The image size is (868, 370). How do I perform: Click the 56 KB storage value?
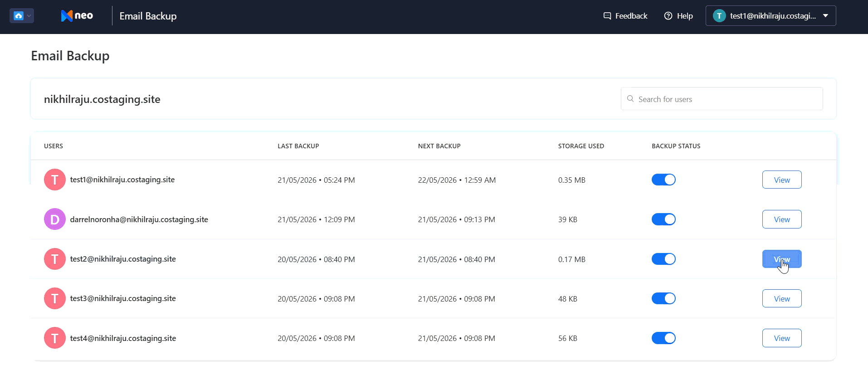tap(568, 338)
